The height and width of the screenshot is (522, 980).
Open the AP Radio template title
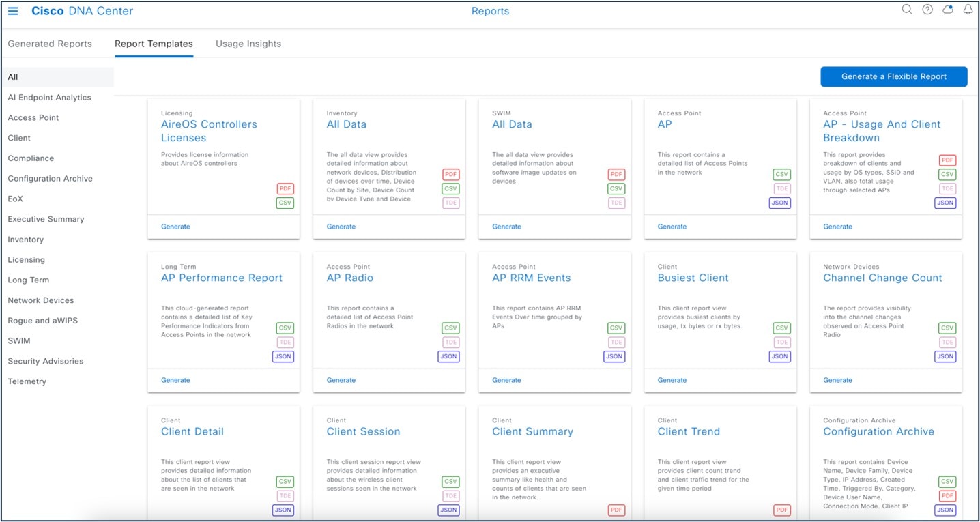coord(350,278)
